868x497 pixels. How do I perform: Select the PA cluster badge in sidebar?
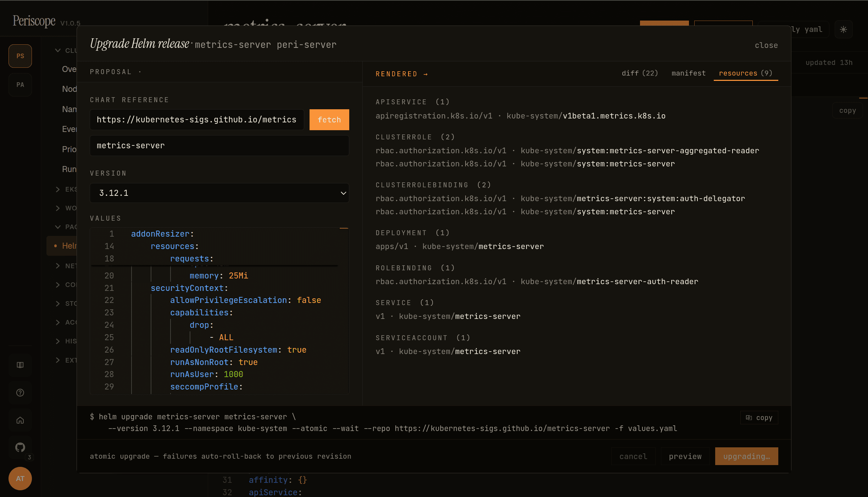click(20, 85)
